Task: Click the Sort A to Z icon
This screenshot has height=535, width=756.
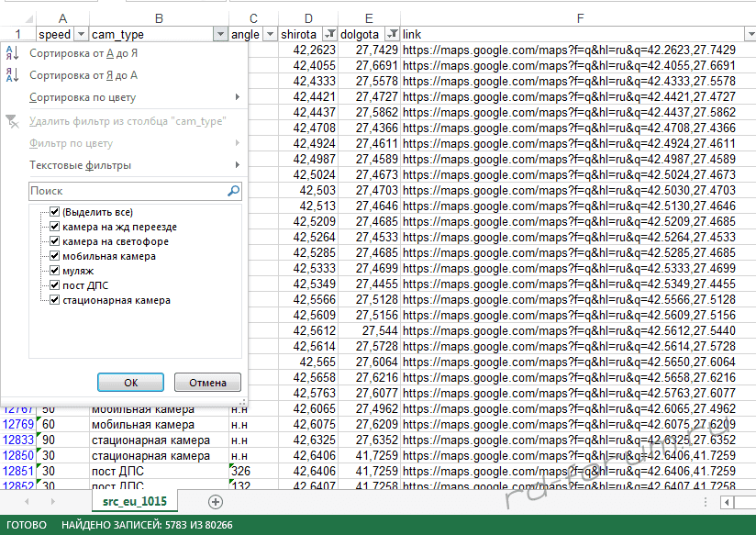Action: click(x=12, y=53)
